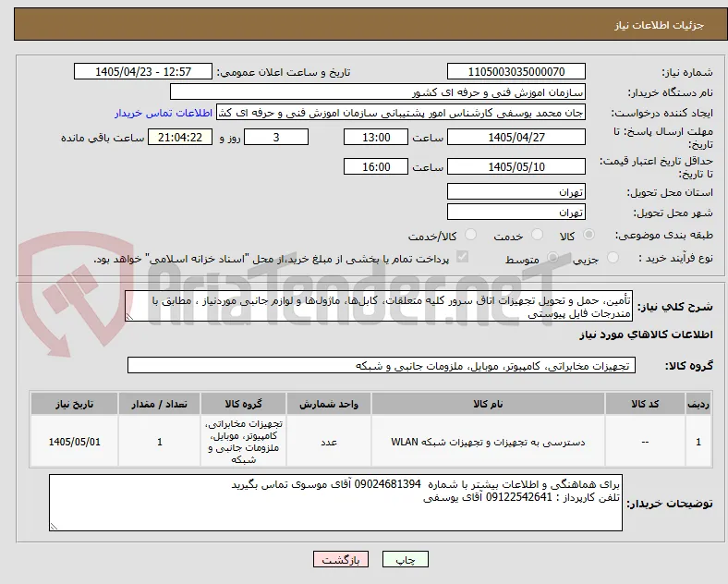Image resolution: width=728 pixels, height=584 pixels.
Task: Click the unit cell عدد
Action: [329, 442]
